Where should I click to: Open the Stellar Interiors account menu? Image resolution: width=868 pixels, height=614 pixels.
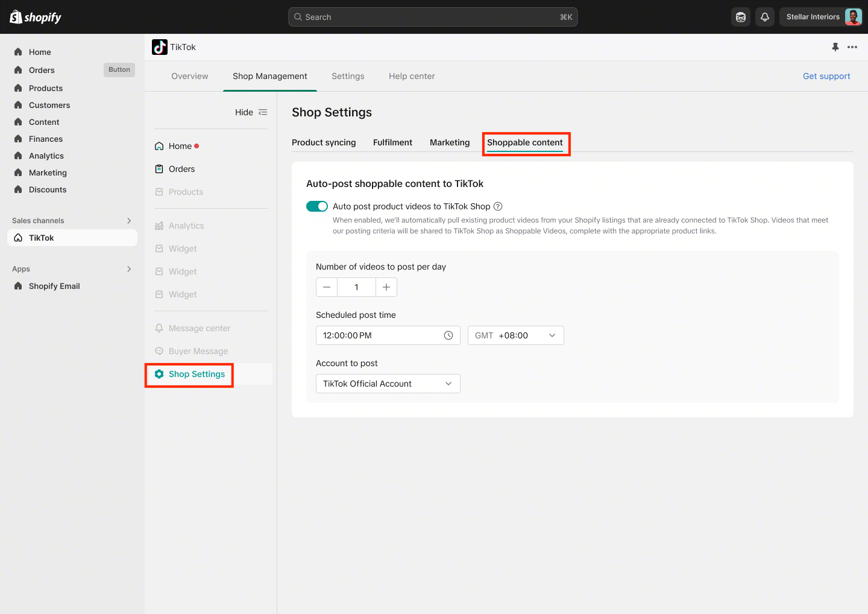821,17
